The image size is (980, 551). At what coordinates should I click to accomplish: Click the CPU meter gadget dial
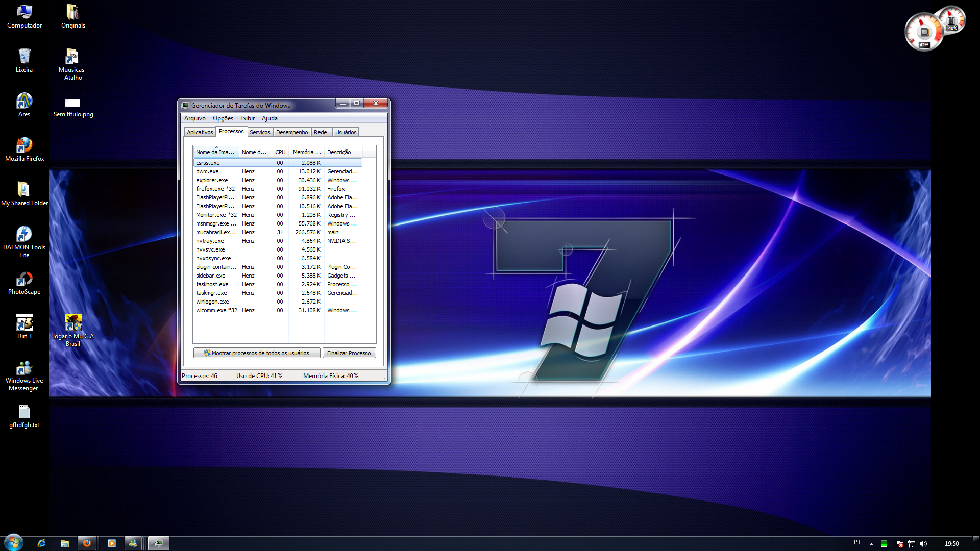[x=924, y=33]
